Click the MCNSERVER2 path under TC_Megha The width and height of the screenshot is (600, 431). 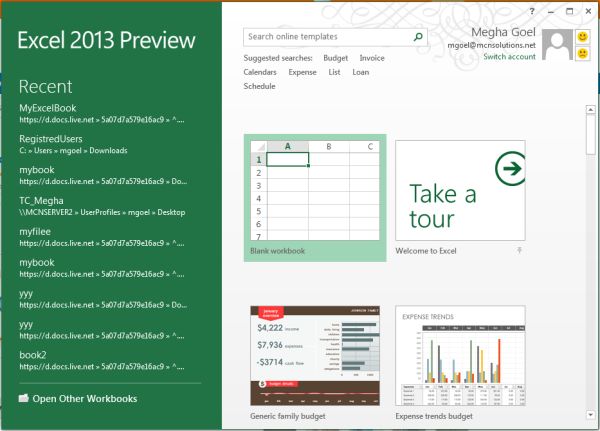click(102, 212)
